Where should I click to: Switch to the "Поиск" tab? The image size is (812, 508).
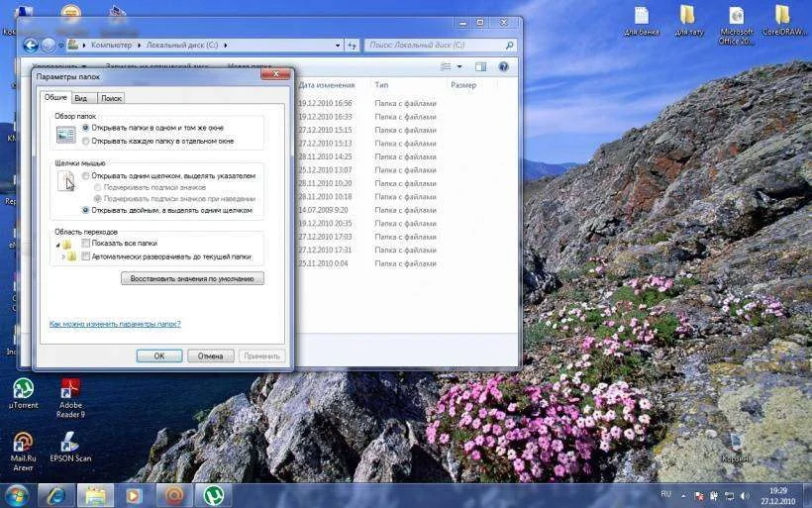(111, 98)
